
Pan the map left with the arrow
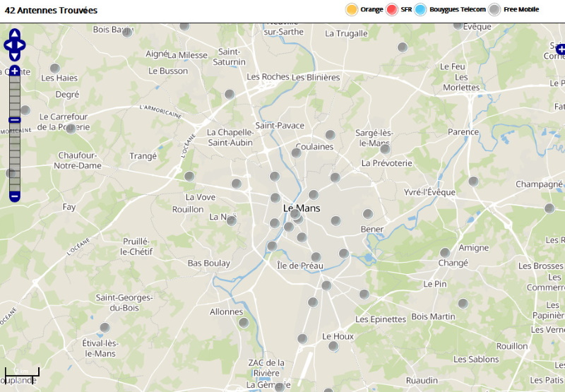(x=7, y=44)
